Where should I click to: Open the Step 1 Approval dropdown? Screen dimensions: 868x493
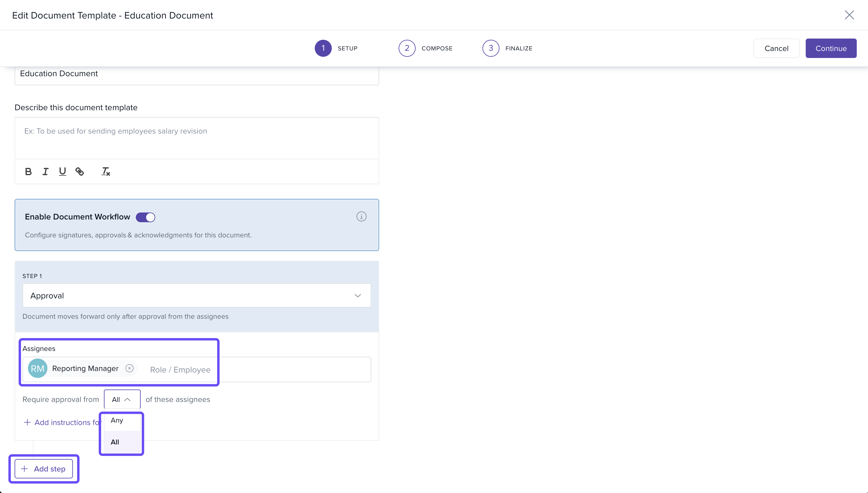197,296
